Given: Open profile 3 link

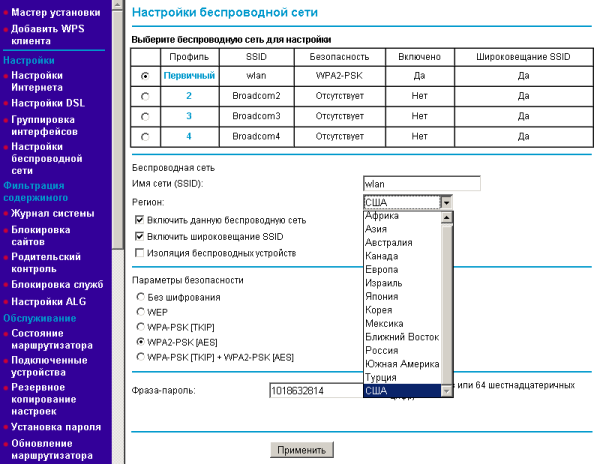Looking at the screenshot, I should tap(189, 116).
